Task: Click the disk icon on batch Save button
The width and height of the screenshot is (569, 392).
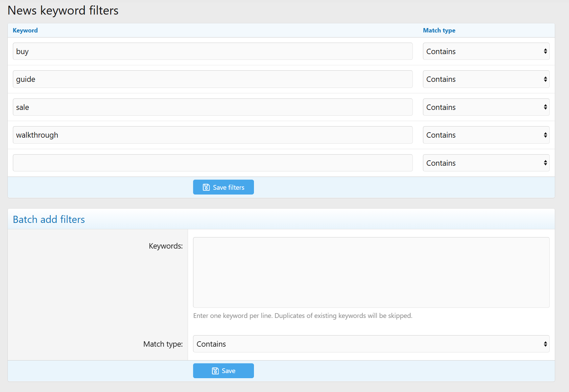Action: tap(215, 371)
